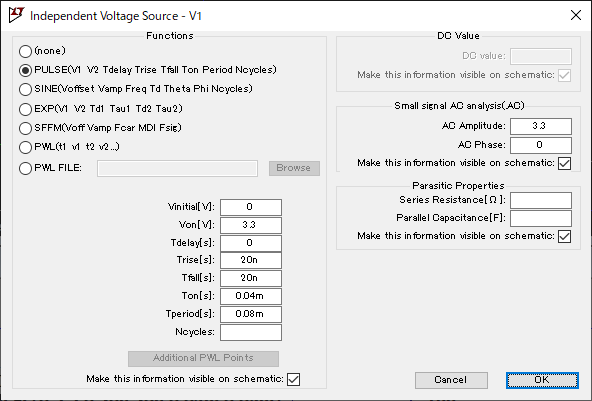Click the Series Resistance field
The width and height of the screenshot is (592, 401).
coord(541,200)
